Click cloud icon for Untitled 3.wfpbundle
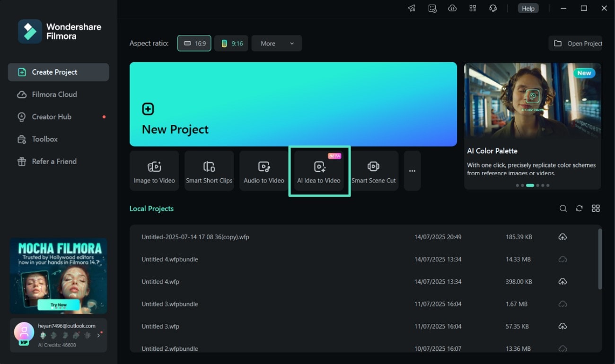The height and width of the screenshot is (364, 615). point(562,304)
